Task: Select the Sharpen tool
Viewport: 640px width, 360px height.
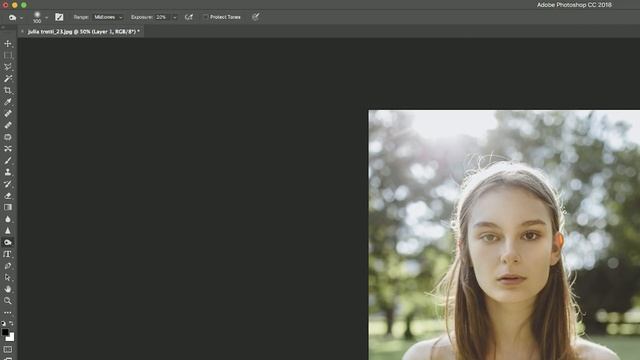Action: 8,231
